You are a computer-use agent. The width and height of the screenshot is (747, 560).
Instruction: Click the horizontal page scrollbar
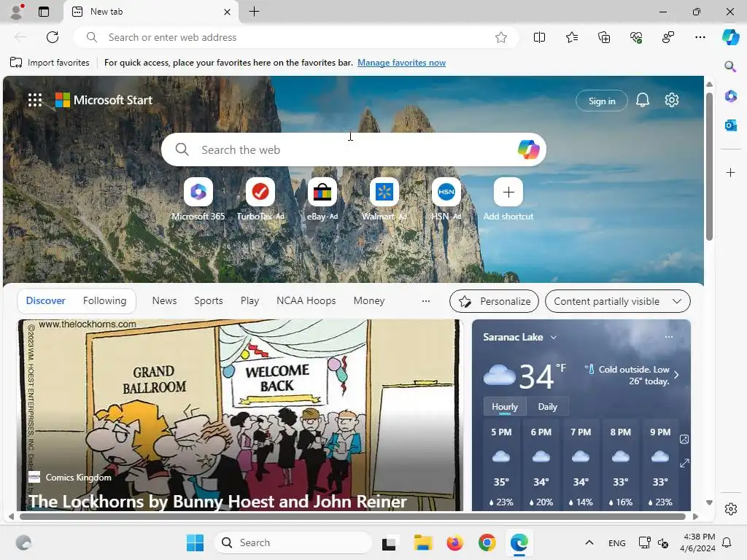click(352, 516)
